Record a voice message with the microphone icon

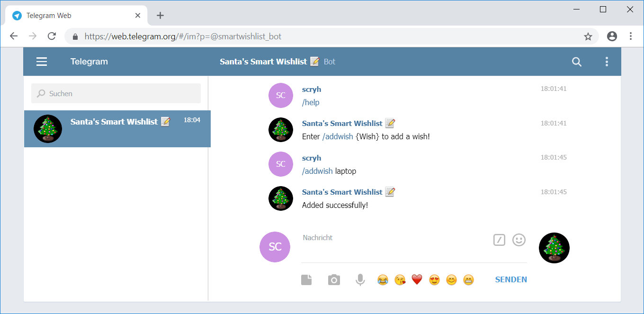[360, 279]
